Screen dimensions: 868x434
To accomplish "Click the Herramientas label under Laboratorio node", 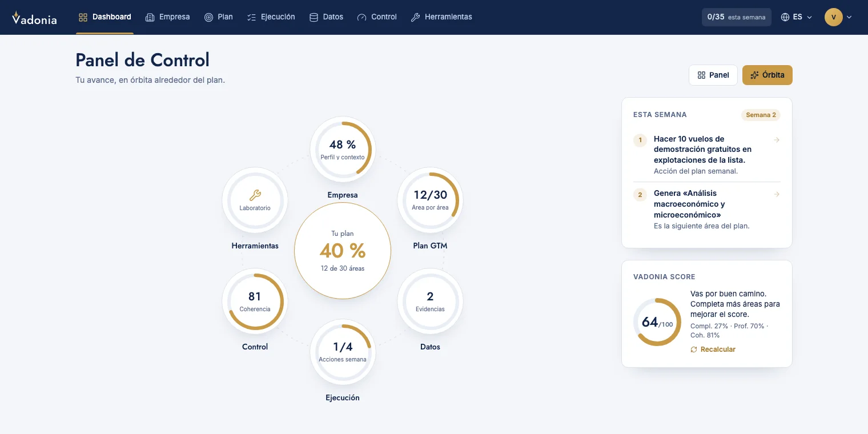I will [255, 246].
